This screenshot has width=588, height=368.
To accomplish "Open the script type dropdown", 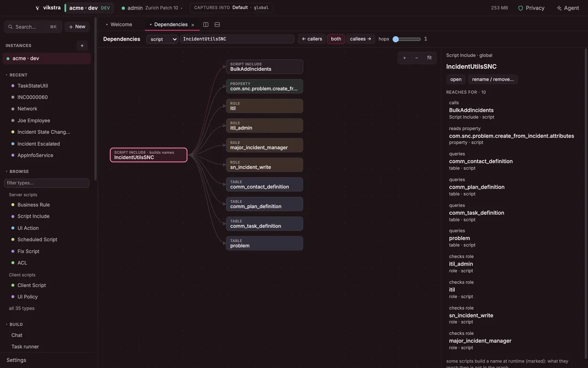I will (162, 39).
